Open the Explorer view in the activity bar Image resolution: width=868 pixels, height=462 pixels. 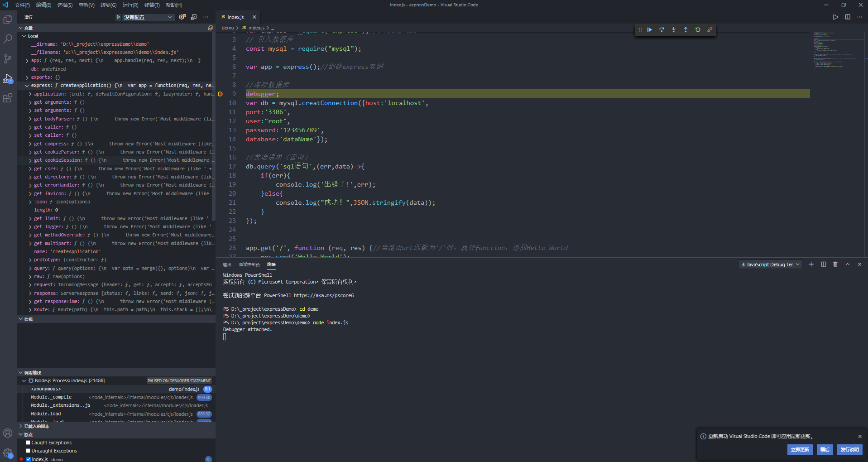[x=8, y=19]
